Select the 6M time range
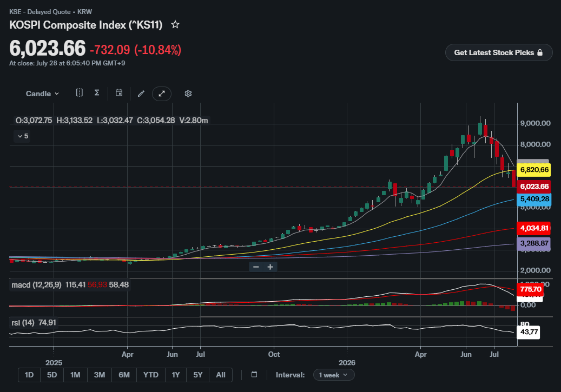Screen dimensions: 561x392 pyautogui.click(x=124, y=375)
